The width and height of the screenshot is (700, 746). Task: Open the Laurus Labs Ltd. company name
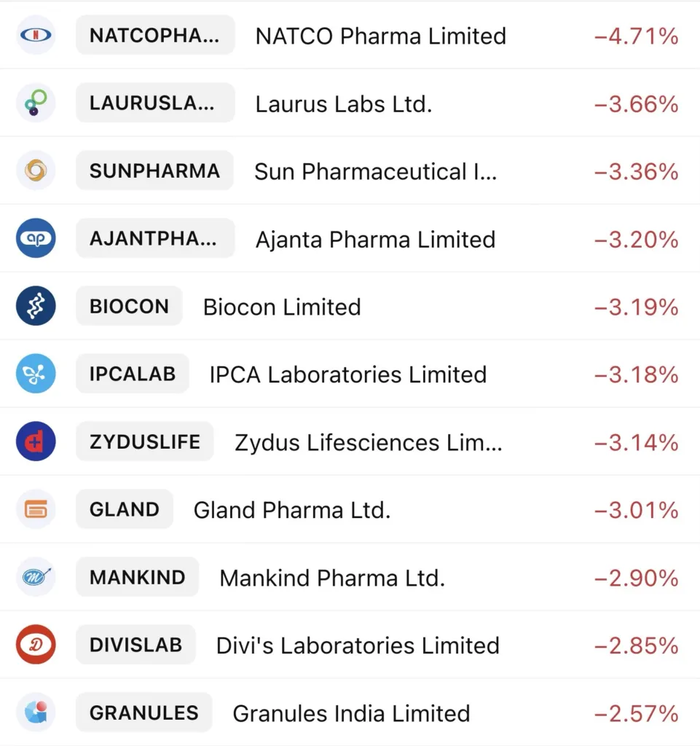[x=343, y=103]
